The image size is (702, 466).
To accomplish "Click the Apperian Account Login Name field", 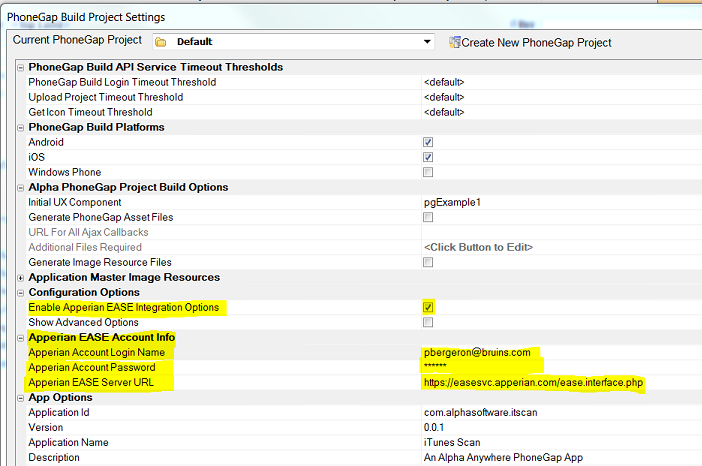I will [x=561, y=352].
